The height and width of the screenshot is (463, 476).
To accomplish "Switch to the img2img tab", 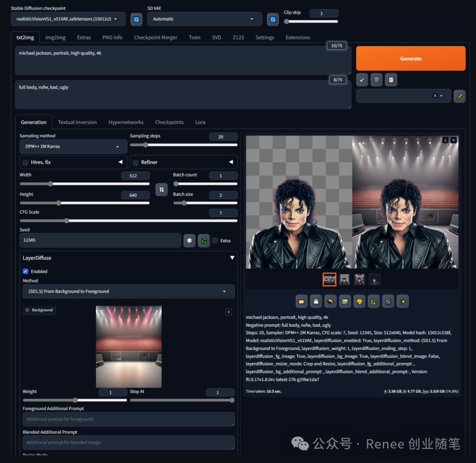I will [x=56, y=37].
